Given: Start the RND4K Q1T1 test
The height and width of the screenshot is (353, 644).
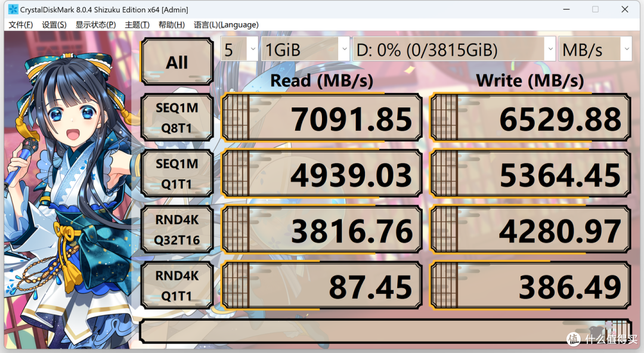Looking at the screenshot, I should click(x=177, y=285).
